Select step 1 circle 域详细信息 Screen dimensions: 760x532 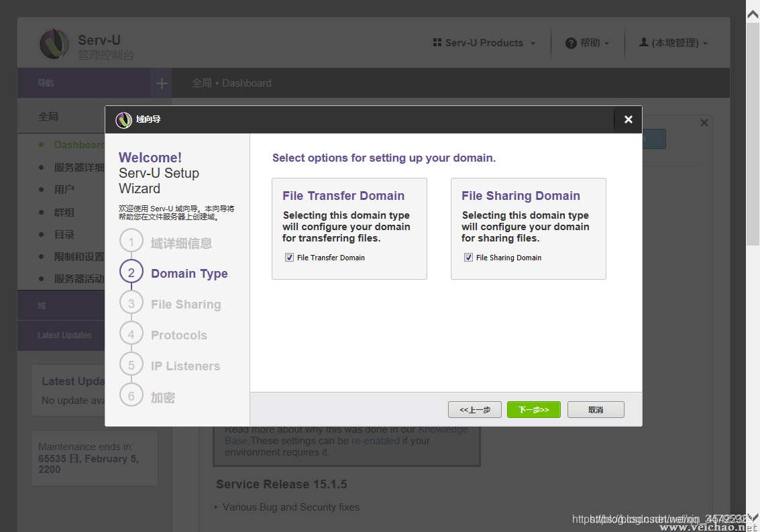[131, 242]
